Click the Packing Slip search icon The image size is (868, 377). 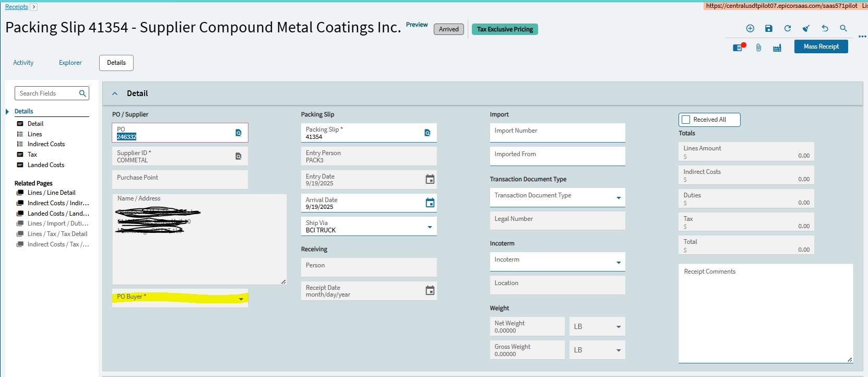[x=427, y=133]
